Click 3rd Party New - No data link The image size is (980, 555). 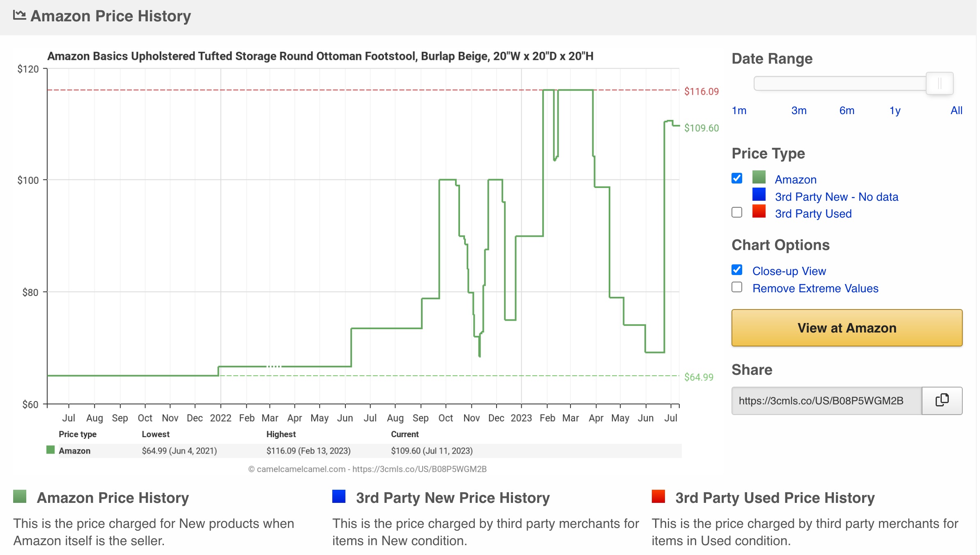pyautogui.click(x=836, y=197)
